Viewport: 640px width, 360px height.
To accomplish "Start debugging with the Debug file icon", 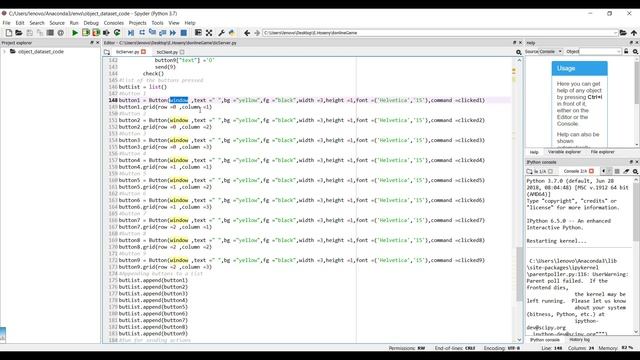I will (131, 33).
